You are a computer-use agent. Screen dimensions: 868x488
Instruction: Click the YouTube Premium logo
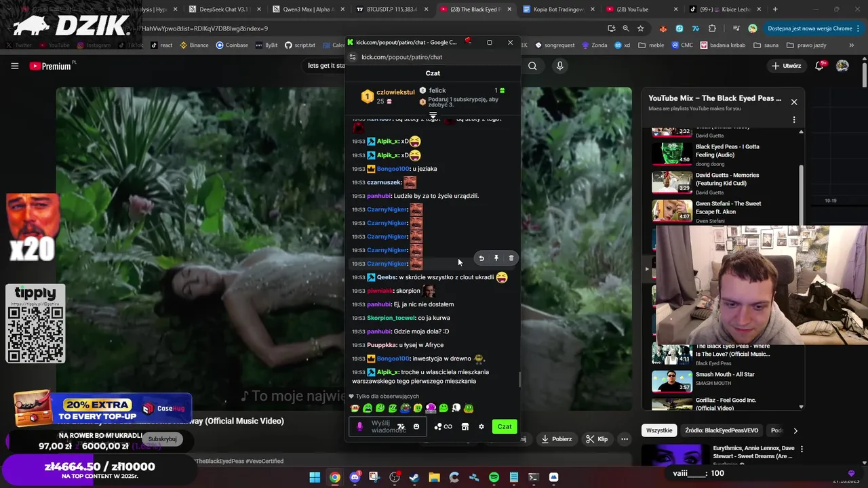pyautogui.click(x=51, y=66)
